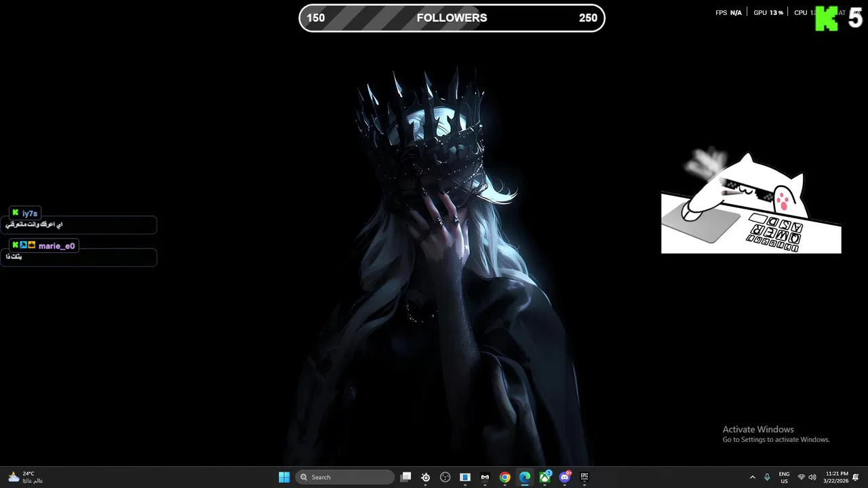Open Discord from the taskbar
Screen dimensions: 868x488
(564, 477)
